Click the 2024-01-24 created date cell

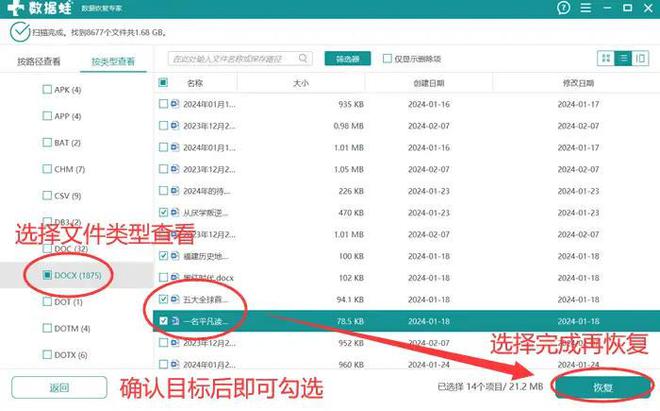point(428,364)
